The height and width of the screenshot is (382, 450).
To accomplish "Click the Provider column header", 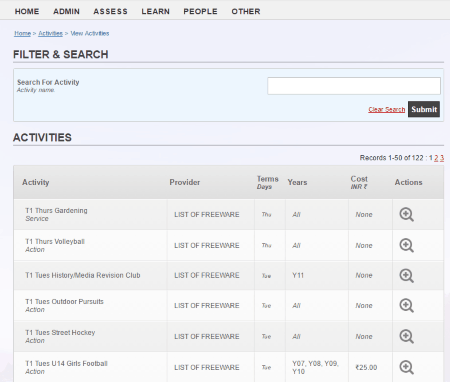I will tap(185, 182).
